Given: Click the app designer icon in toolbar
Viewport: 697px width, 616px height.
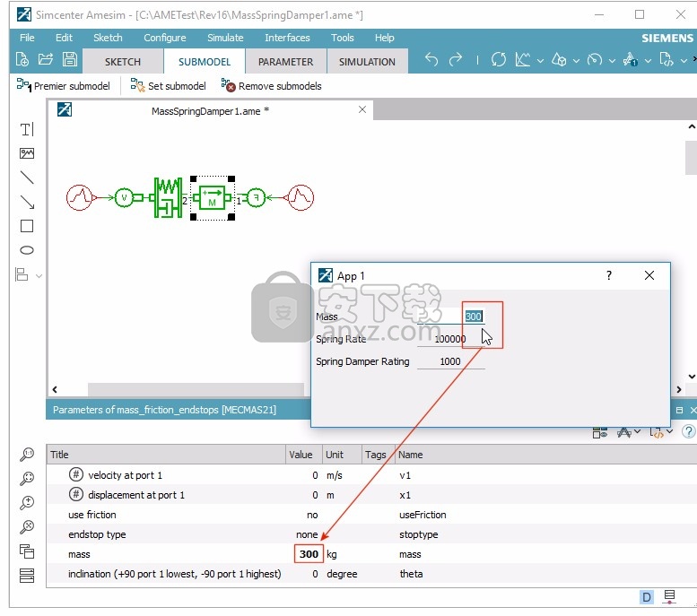Looking at the screenshot, I should click(x=631, y=59).
